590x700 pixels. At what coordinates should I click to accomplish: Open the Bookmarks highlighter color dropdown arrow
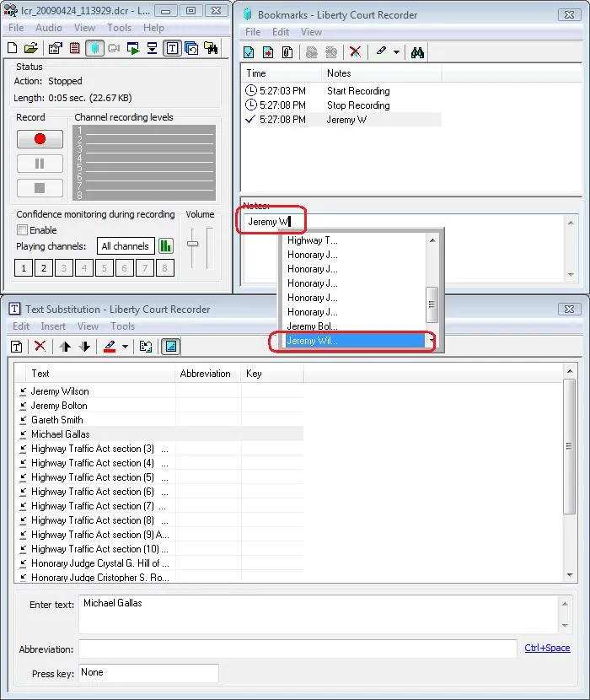click(x=396, y=52)
